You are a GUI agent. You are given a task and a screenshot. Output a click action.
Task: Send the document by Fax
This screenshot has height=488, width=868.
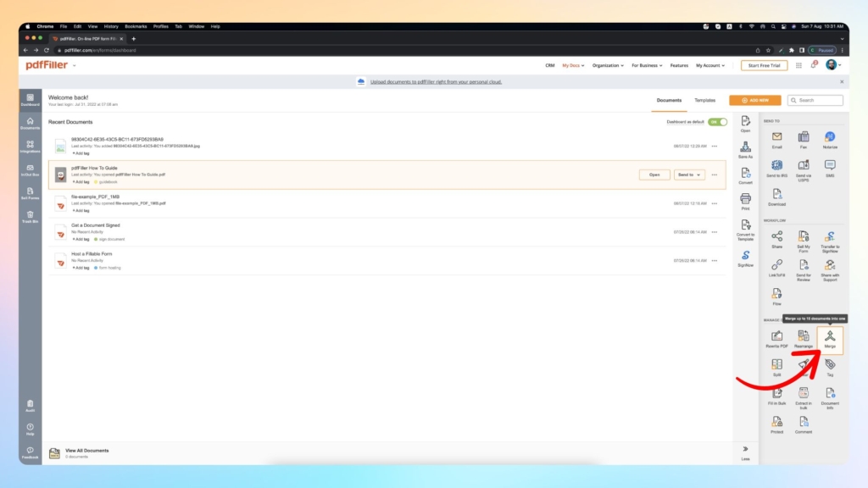click(x=804, y=140)
